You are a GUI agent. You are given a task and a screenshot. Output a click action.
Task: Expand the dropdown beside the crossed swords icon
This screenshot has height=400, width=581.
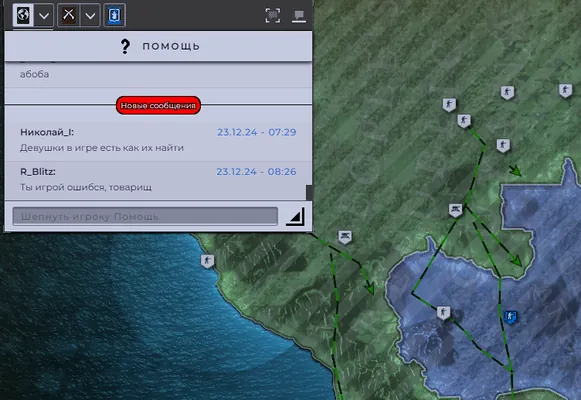(90, 16)
